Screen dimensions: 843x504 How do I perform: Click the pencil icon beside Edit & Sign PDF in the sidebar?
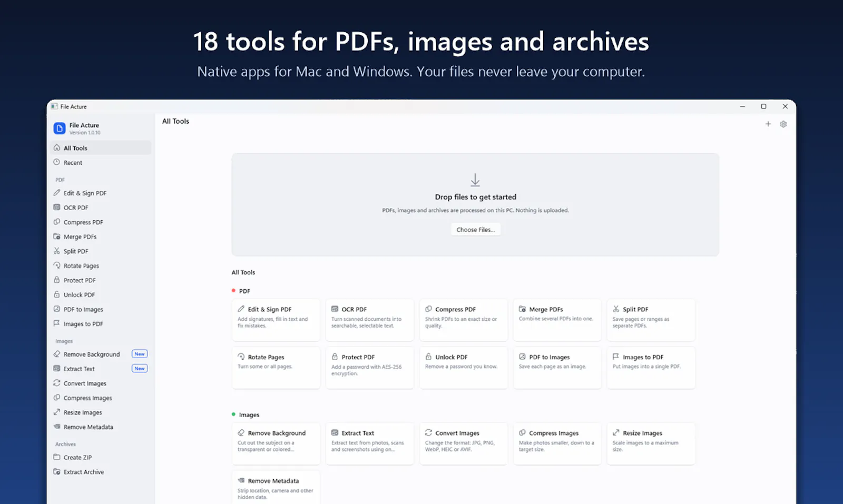[x=57, y=193]
